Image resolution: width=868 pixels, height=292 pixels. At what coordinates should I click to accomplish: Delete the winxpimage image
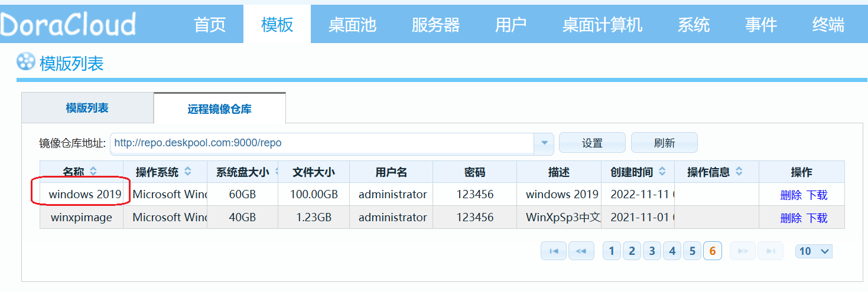pyautogui.click(x=791, y=218)
